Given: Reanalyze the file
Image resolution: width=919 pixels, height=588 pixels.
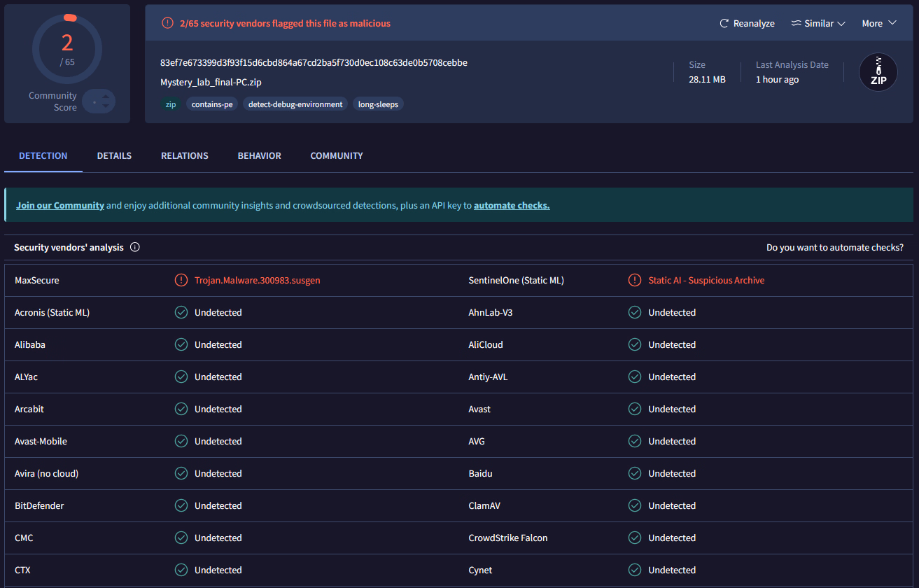Looking at the screenshot, I should pos(747,23).
